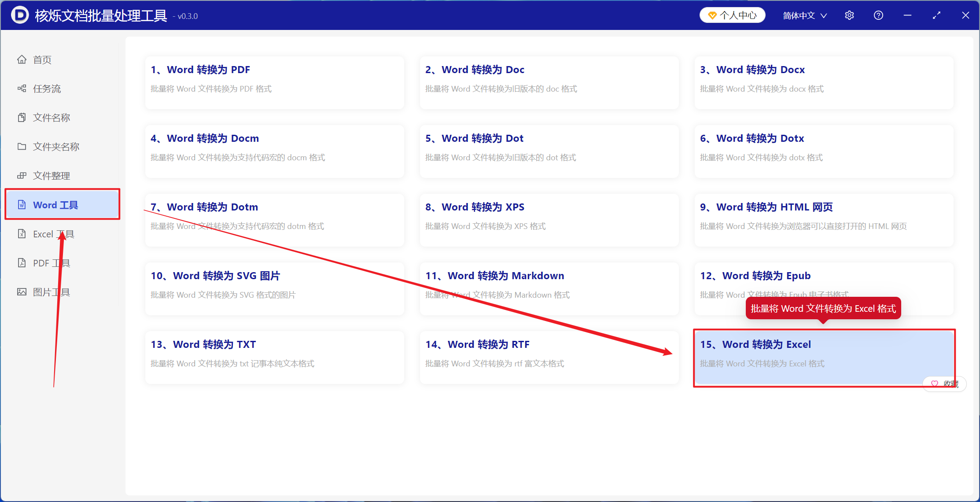Viewport: 980px width, 502px height.
Task: Select the 任务流 workflow icon
Action: (x=22, y=89)
